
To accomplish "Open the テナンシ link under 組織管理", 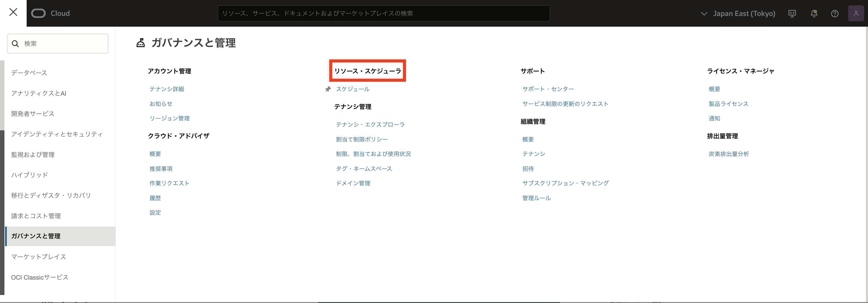I will coord(534,154).
